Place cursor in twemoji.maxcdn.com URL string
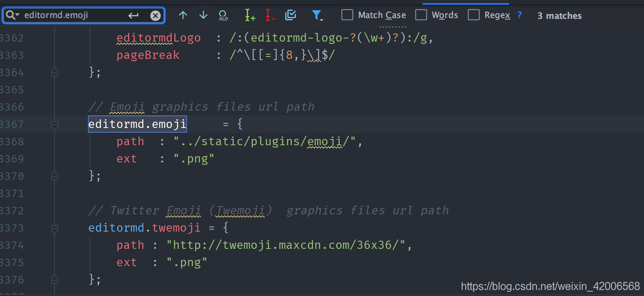The width and height of the screenshot is (644, 296). (286, 245)
